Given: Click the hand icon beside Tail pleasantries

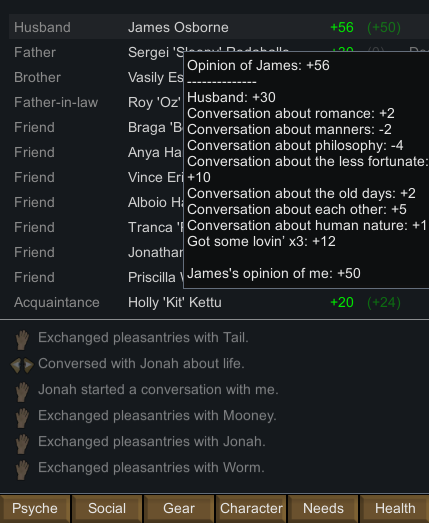Looking at the screenshot, I should (22, 340).
